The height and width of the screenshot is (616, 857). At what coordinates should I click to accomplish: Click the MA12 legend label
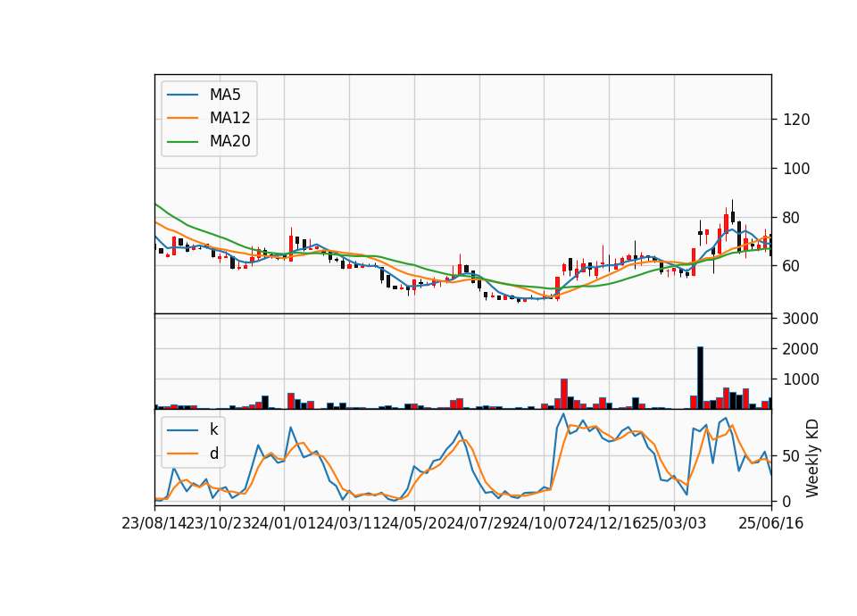tap(229, 118)
